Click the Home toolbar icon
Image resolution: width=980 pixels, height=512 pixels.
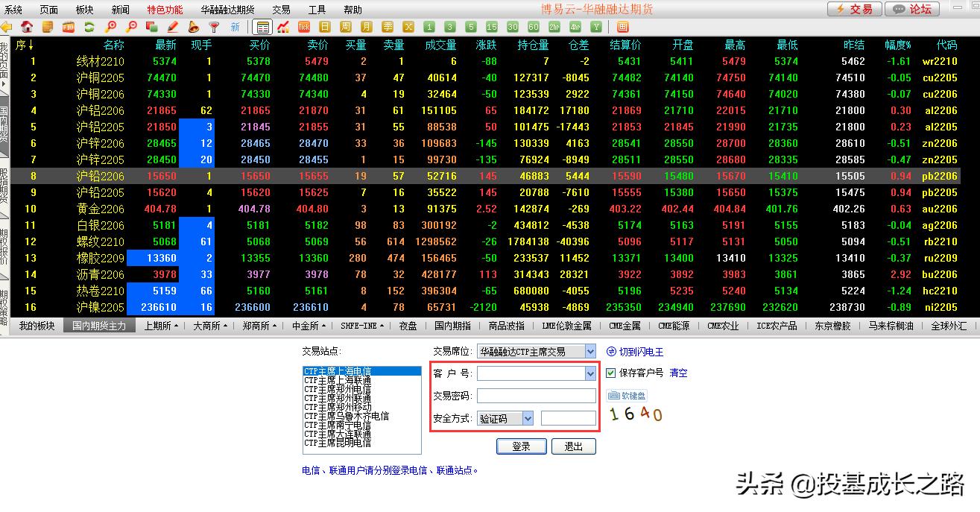(x=27, y=27)
